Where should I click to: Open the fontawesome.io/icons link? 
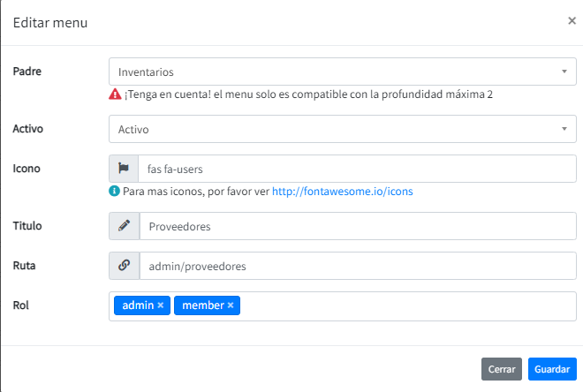[342, 190]
